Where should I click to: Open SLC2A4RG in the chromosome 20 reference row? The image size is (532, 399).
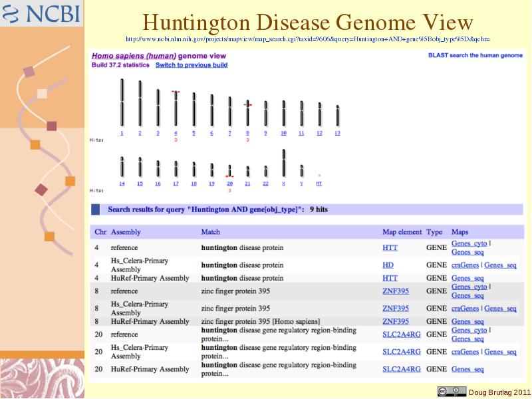pos(402,334)
